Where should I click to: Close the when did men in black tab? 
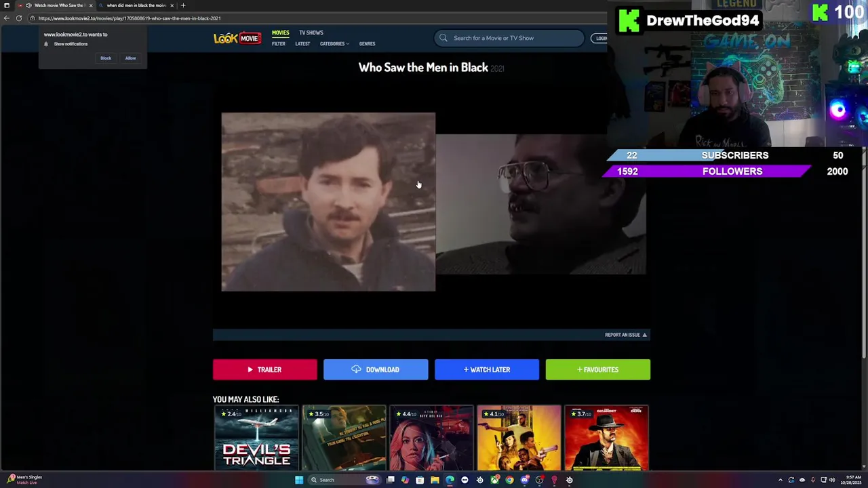coord(172,5)
